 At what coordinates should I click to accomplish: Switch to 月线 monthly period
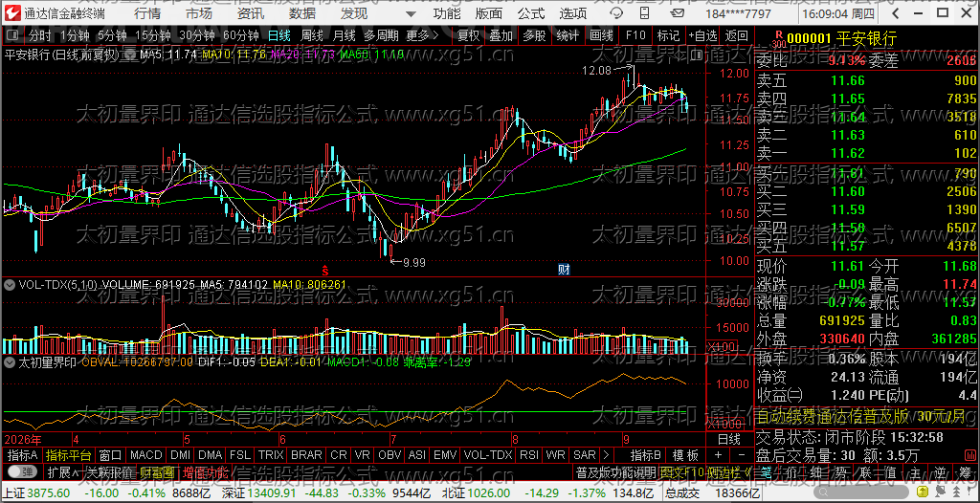click(344, 36)
